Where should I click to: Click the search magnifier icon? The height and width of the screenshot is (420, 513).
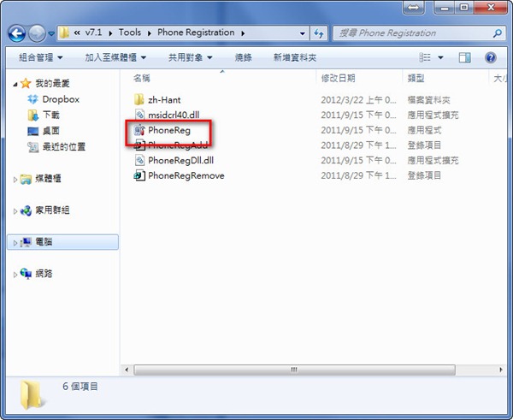click(498, 33)
